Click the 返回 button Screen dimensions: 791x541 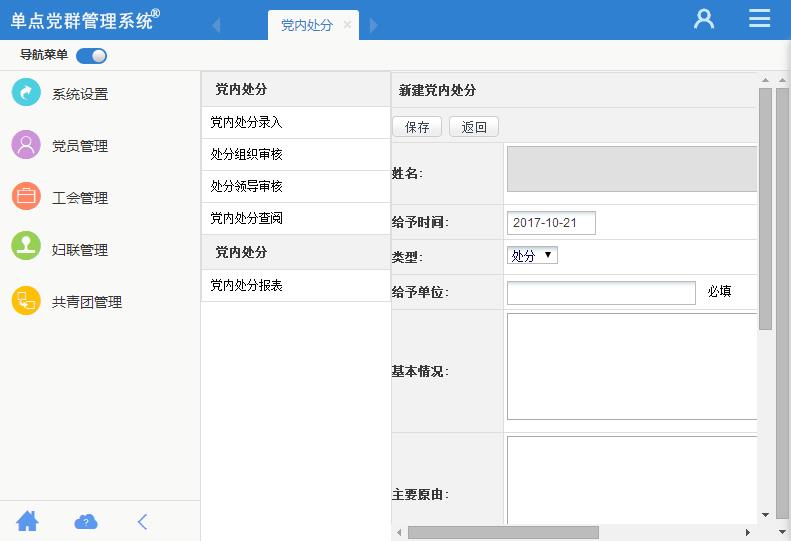[x=474, y=127]
